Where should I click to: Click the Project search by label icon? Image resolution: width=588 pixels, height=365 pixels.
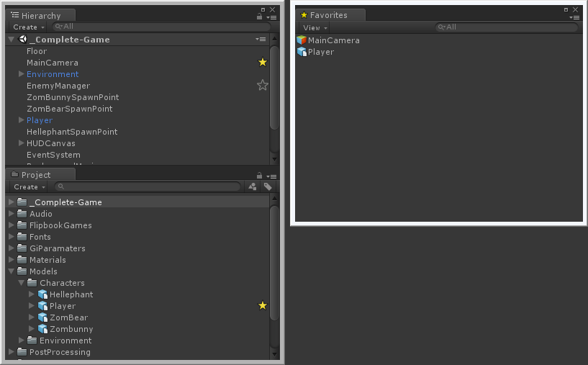[268, 186]
